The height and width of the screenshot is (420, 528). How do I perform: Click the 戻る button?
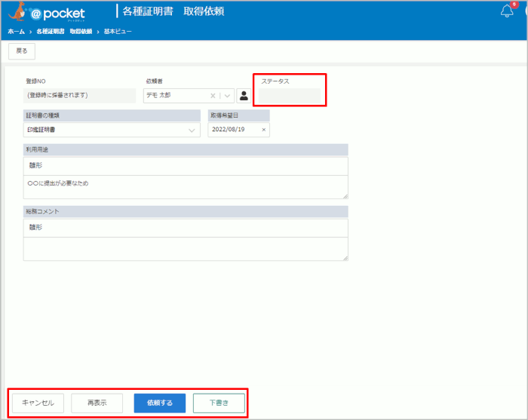[22, 51]
